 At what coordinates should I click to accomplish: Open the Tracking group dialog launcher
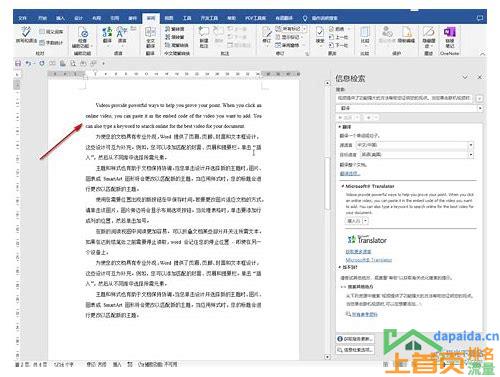pyautogui.click(x=307, y=53)
